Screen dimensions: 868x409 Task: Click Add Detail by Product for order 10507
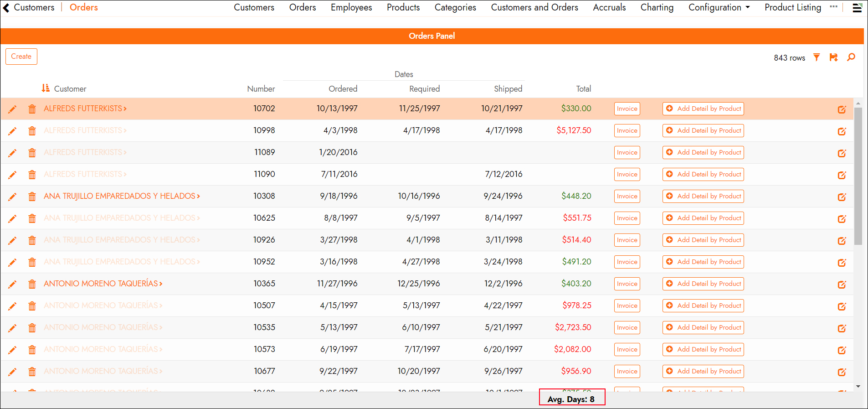click(x=703, y=306)
